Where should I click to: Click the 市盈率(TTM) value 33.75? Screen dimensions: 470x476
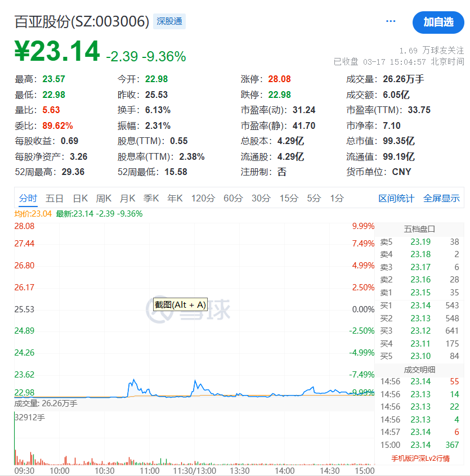click(419, 110)
